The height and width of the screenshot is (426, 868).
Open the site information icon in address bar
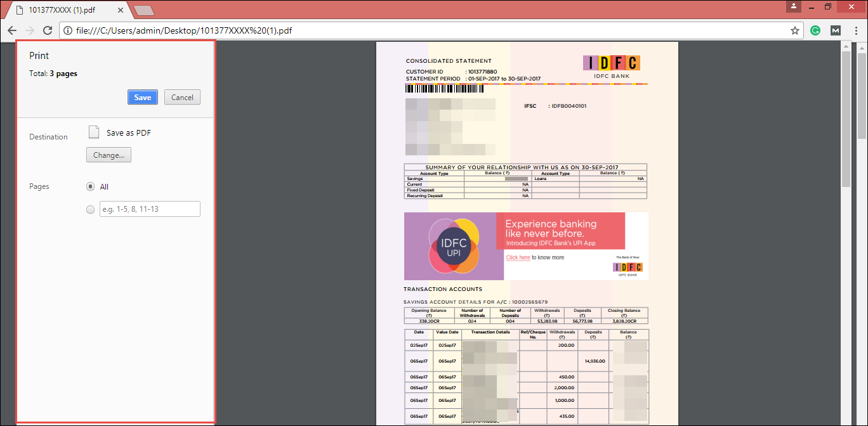(67, 30)
